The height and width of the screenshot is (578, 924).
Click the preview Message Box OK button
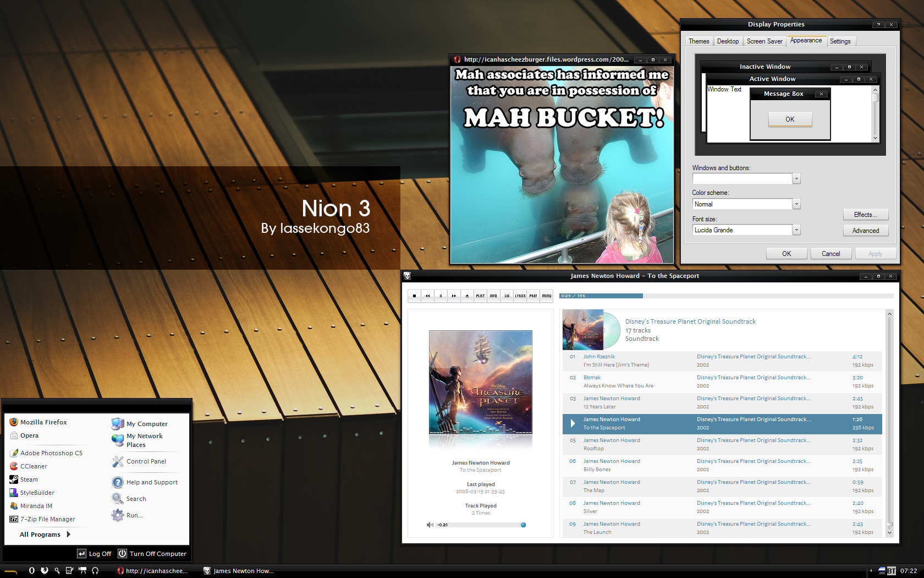(790, 119)
